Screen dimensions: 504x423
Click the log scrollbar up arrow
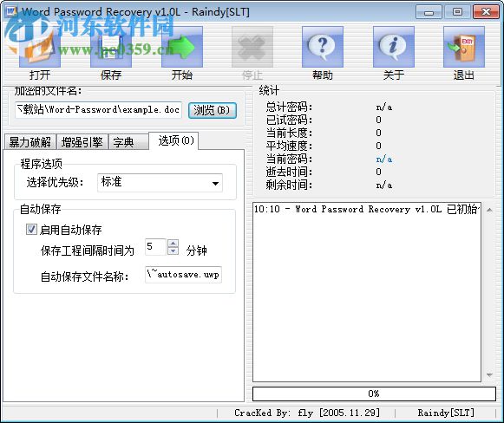(x=489, y=210)
